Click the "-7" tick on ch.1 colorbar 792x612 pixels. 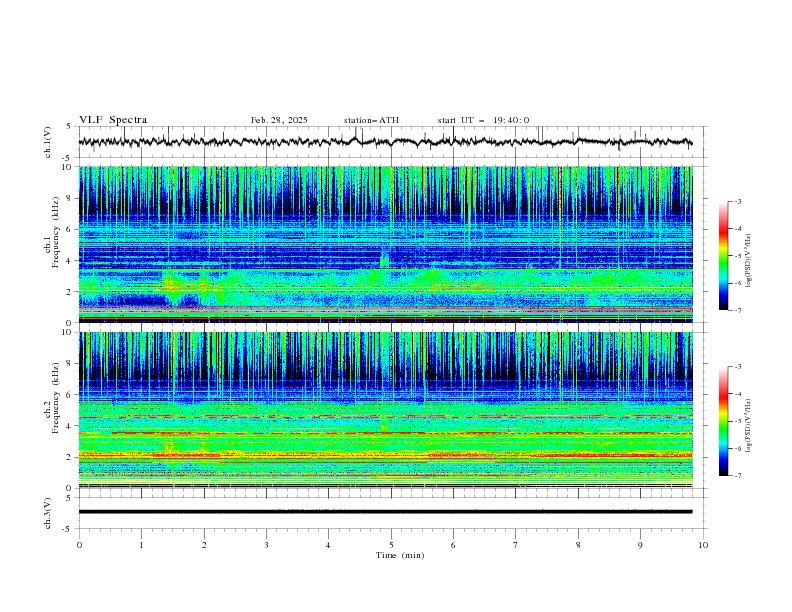point(738,311)
